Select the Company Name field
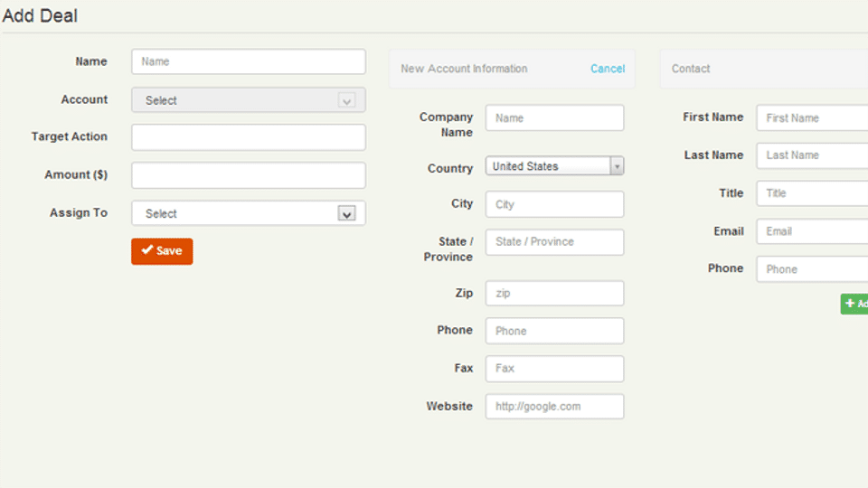This screenshot has height=488, width=868. 554,118
